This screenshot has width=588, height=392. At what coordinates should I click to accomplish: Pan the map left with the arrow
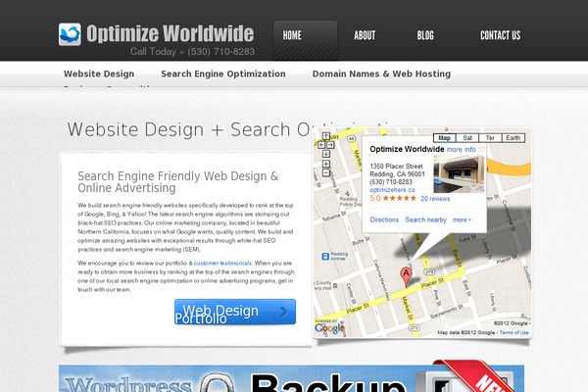(321, 145)
